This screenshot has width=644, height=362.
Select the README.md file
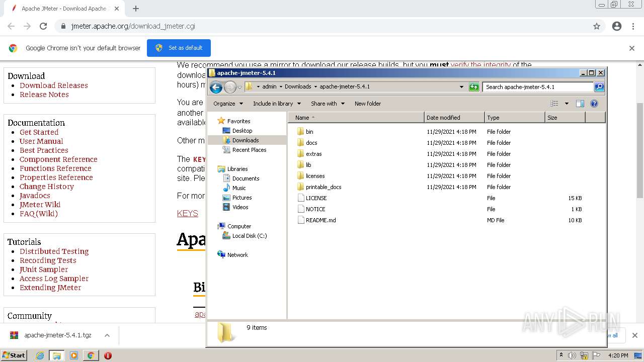pos(320,220)
